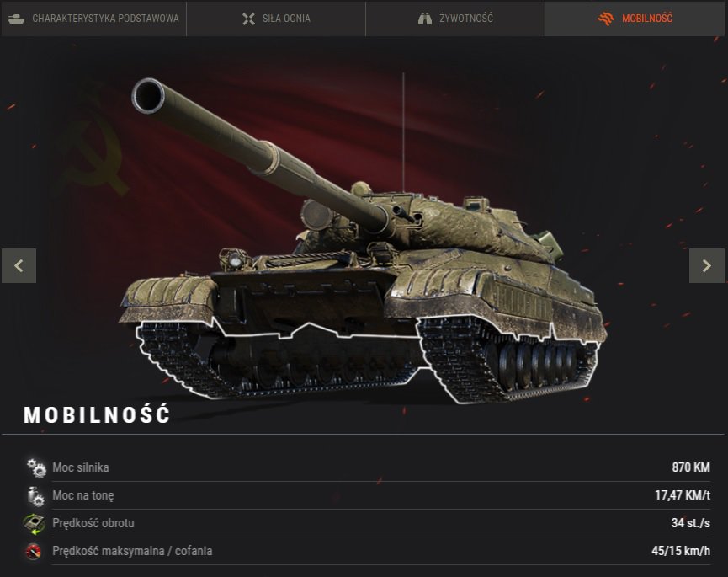Click the power-to-weight icon beside Moc na tonę

point(35,495)
